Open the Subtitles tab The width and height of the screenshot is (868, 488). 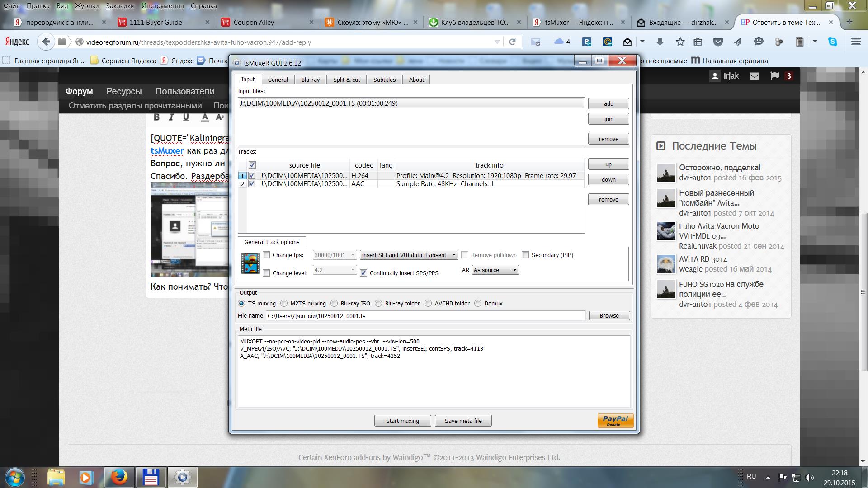pos(384,80)
